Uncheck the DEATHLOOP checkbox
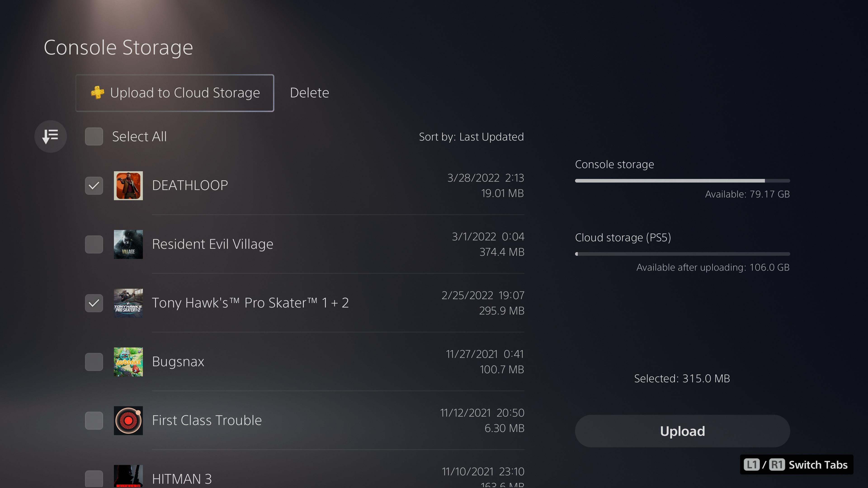 tap(94, 185)
